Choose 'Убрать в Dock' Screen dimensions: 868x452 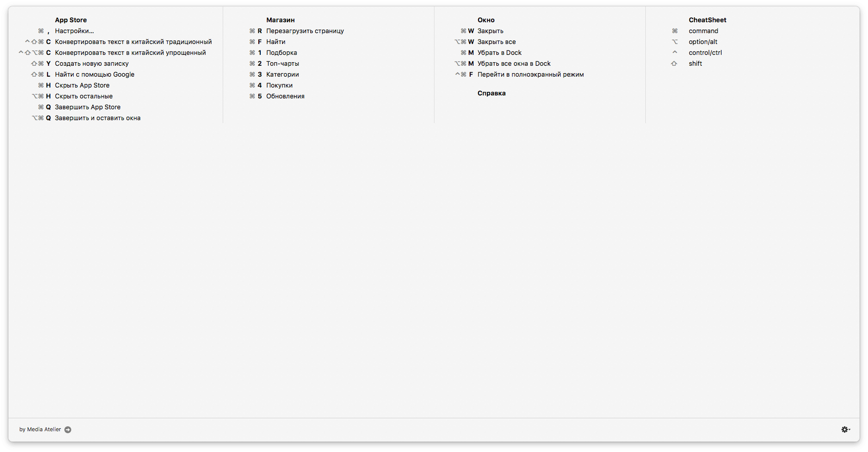(x=499, y=52)
